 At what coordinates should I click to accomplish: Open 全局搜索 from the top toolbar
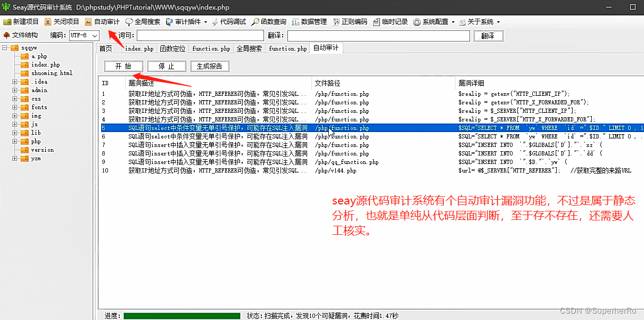coord(143,22)
